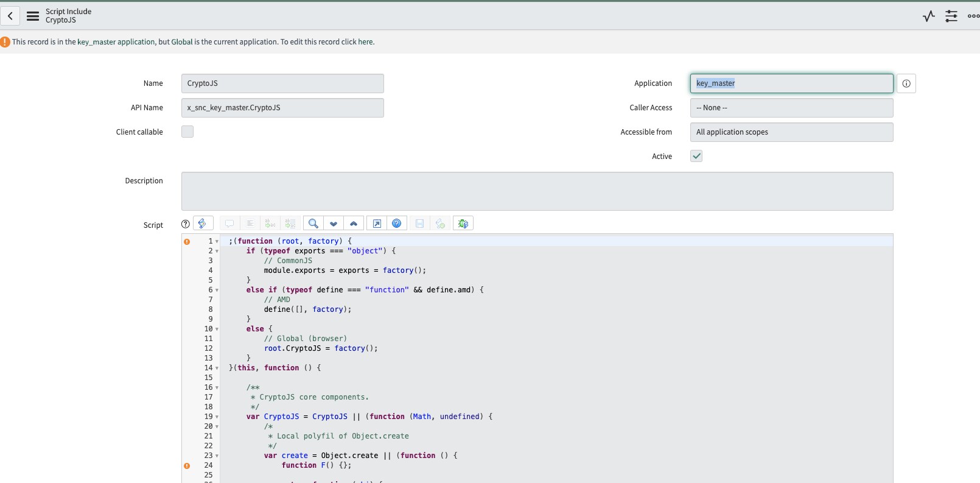
Task: Collapse code fold at line 2
Action: [217, 251]
